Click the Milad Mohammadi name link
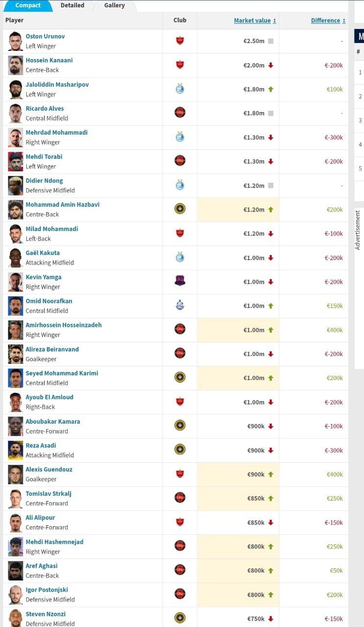Screen dimensions: 364x627 (51, 229)
